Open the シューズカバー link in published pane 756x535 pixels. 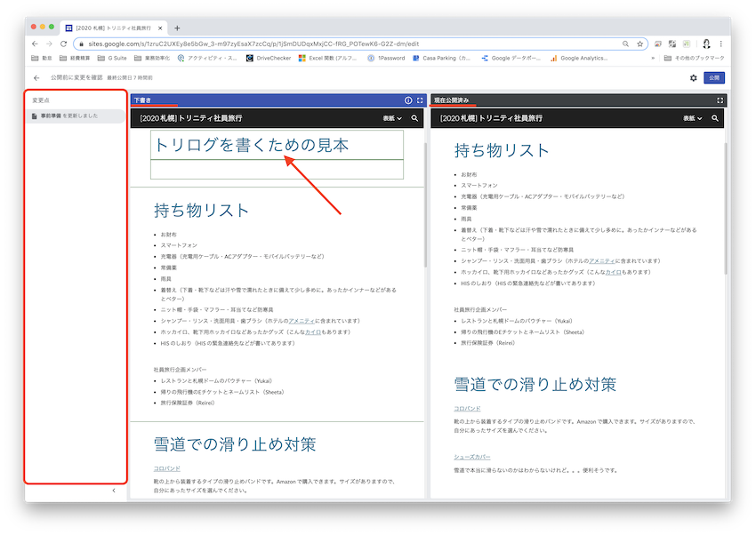[x=472, y=457]
